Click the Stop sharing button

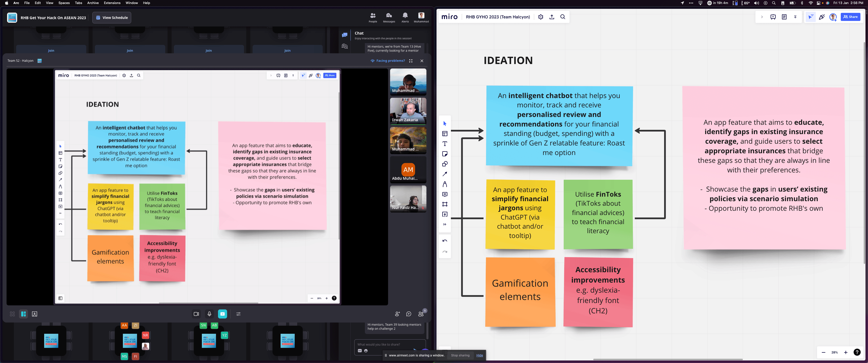460,355
